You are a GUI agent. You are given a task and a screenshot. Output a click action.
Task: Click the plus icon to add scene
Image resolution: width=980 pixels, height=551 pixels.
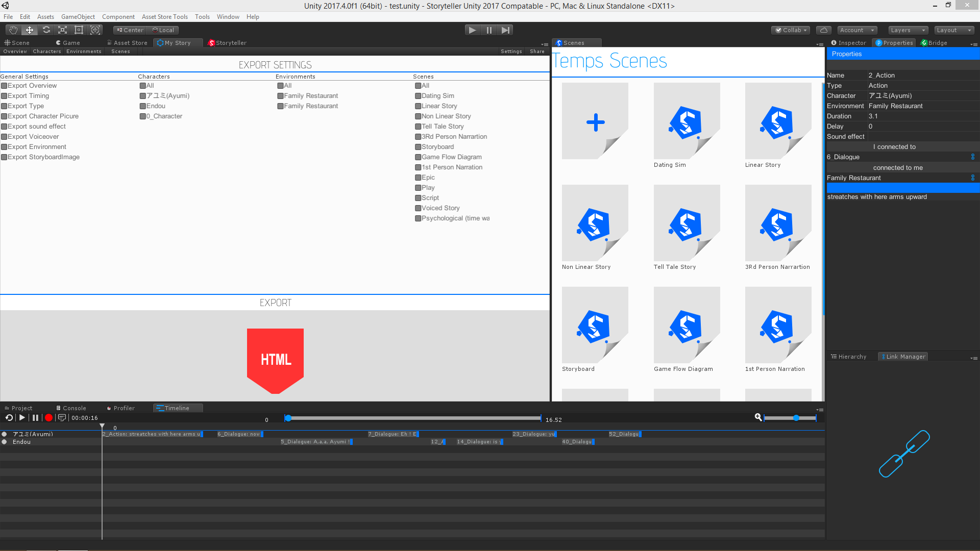click(595, 122)
